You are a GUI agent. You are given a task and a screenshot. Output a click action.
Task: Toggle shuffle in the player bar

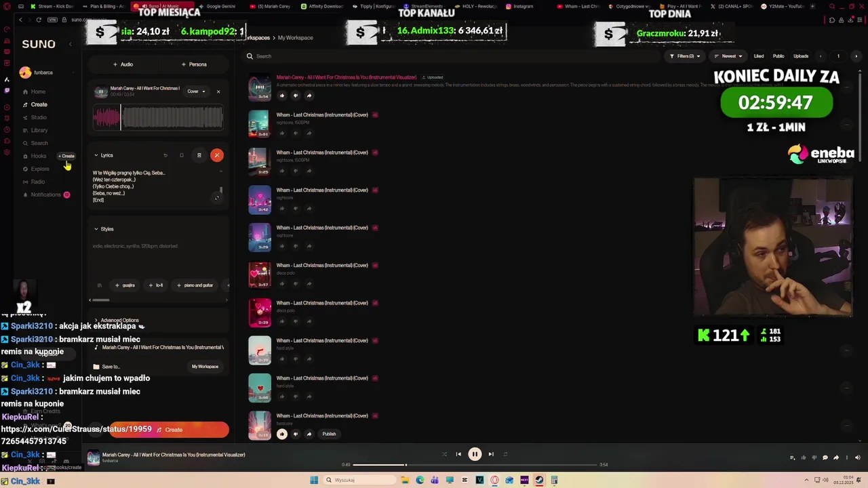click(445, 454)
